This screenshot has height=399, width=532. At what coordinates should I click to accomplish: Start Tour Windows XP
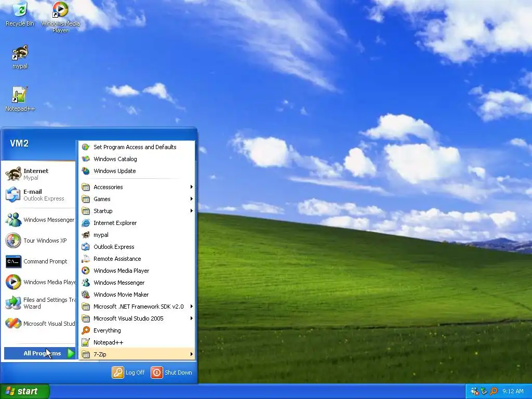[39, 241]
